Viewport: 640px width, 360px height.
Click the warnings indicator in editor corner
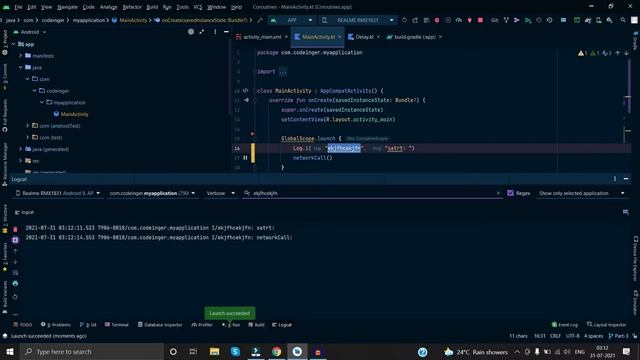point(582,53)
